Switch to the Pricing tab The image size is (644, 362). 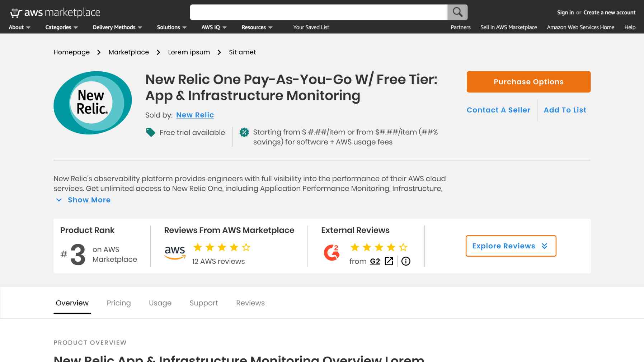[119, 303]
